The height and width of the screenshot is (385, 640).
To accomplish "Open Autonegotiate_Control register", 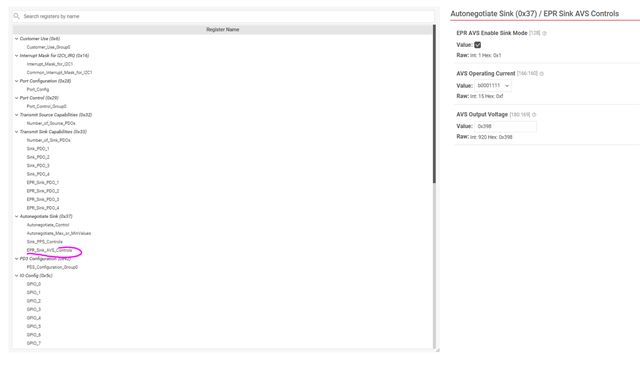I will pyautogui.click(x=48, y=225).
